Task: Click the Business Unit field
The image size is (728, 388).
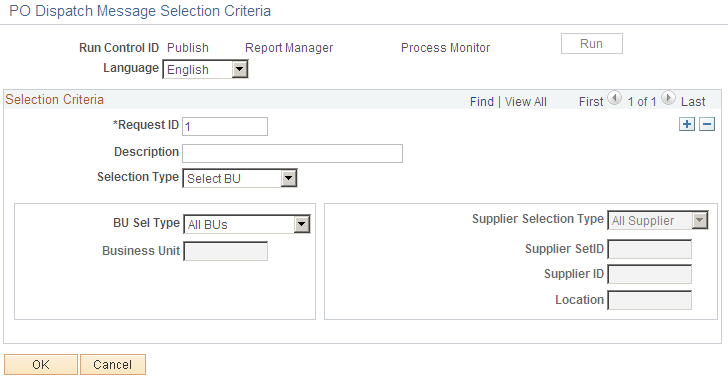Action: pos(226,251)
